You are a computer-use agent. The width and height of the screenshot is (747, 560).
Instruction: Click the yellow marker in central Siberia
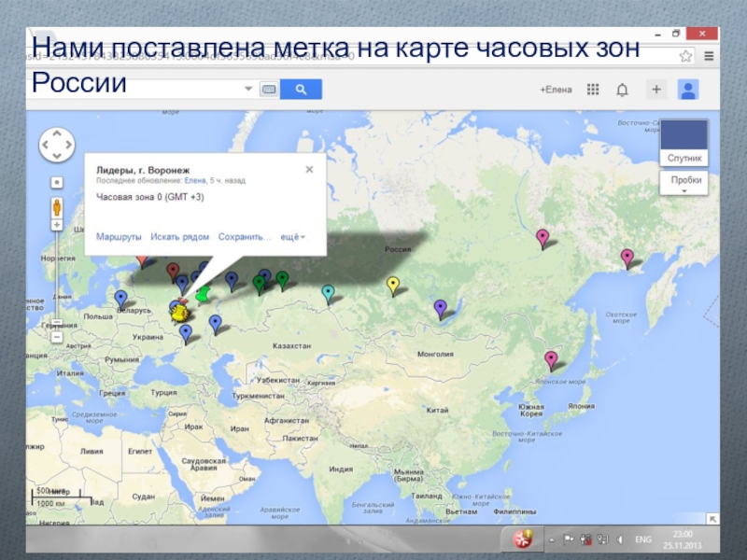coord(392,287)
